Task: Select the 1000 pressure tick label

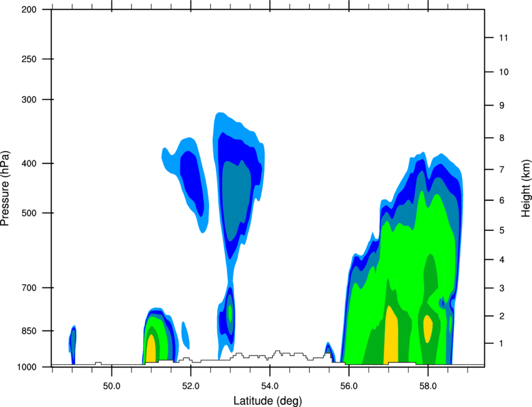Action: coord(26,367)
